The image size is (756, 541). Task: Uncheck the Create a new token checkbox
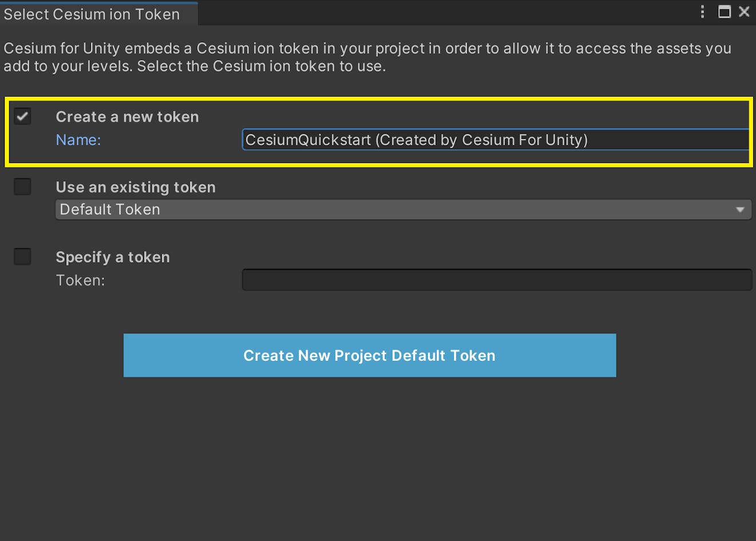coord(22,116)
